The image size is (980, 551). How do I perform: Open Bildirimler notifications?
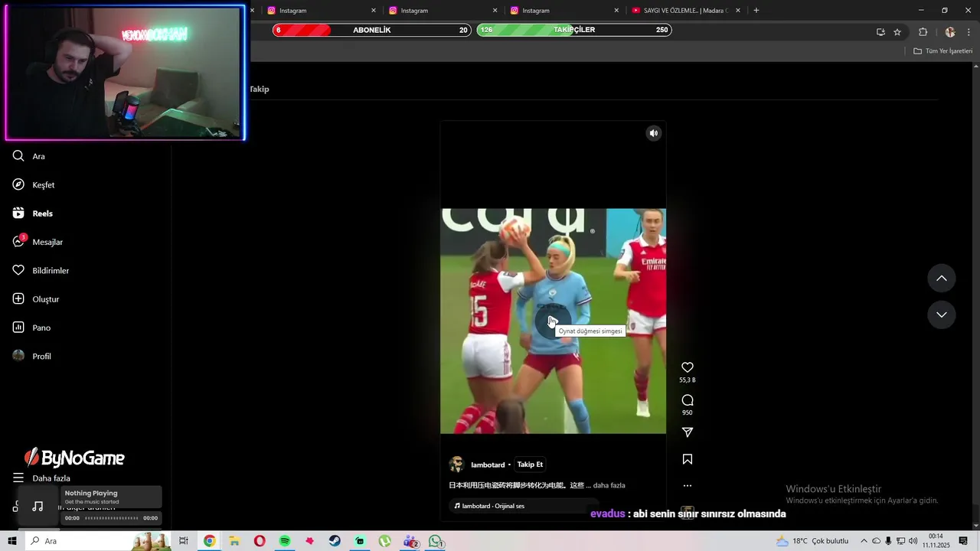tap(41, 271)
